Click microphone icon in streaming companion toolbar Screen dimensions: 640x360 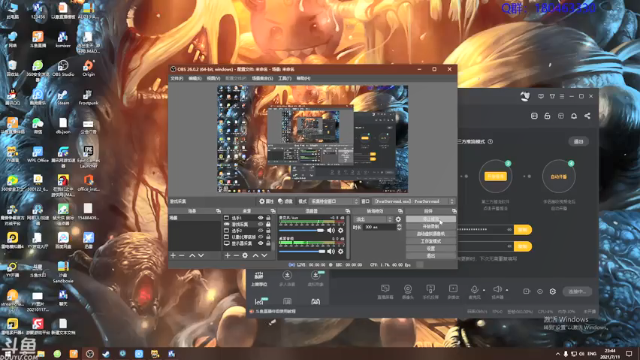[x=474, y=291]
